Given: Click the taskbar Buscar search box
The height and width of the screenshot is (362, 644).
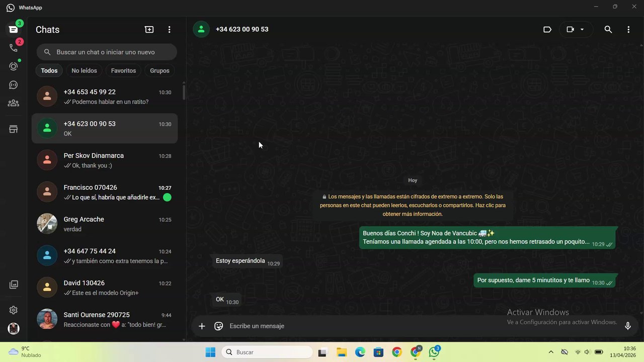Looking at the screenshot, I should click(267, 352).
